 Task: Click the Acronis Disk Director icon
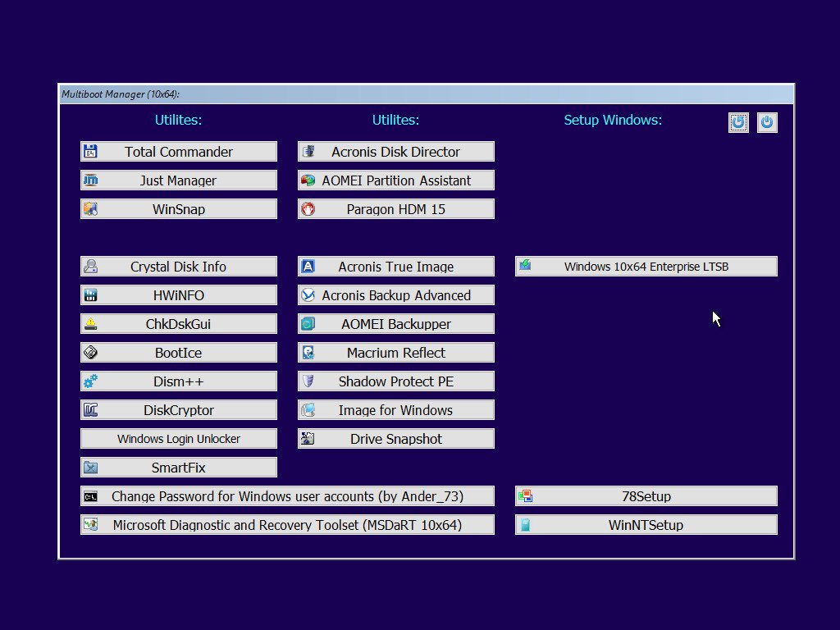pos(308,152)
